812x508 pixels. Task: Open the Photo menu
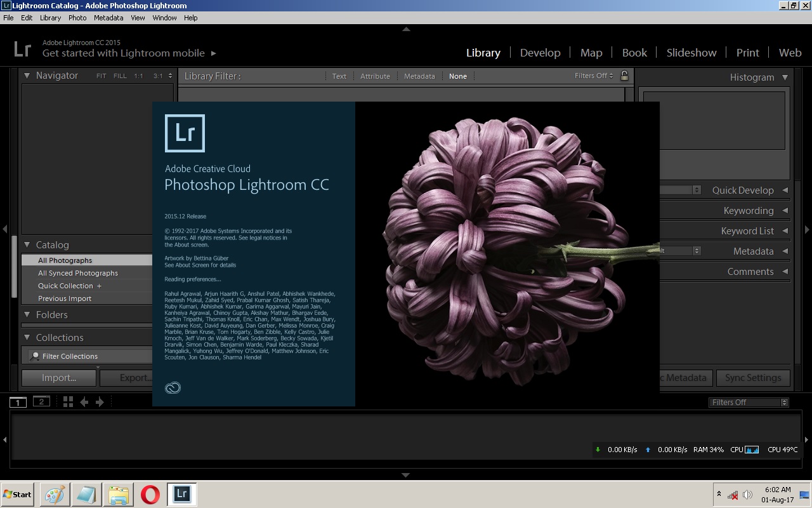coord(77,18)
